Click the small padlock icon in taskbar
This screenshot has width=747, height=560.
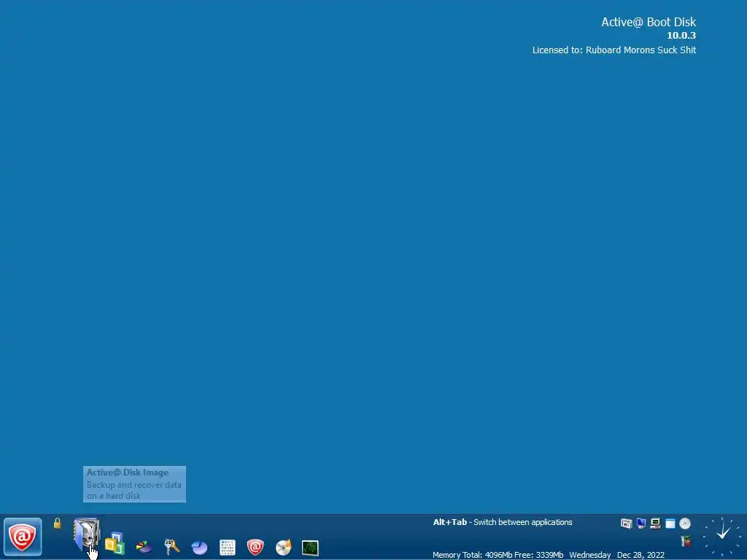tap(57, 524)
